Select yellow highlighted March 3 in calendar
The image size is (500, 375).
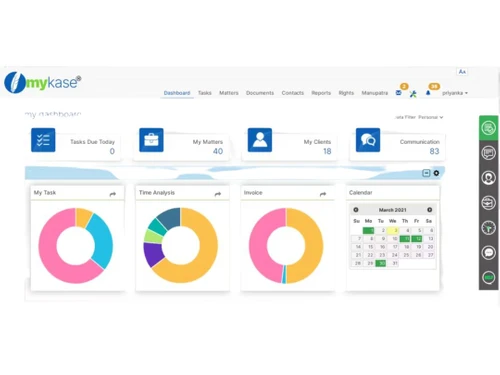click(x=393, y=230)
